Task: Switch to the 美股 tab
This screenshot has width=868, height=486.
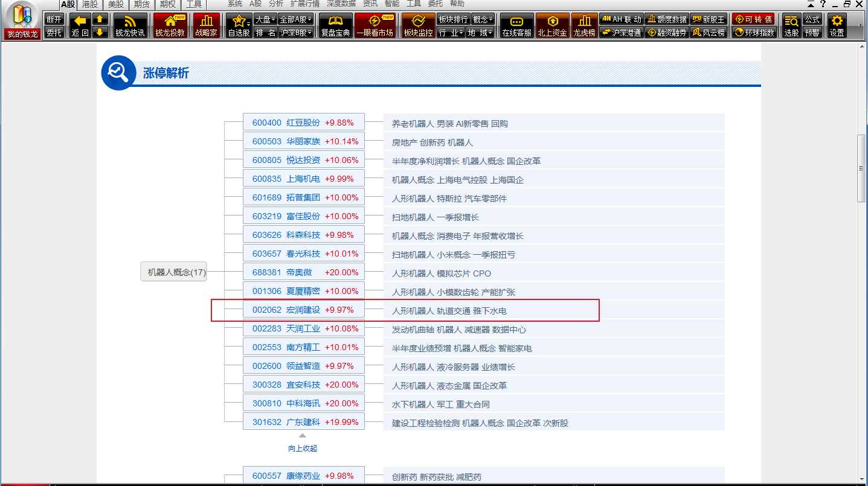Action: (116, 4)
